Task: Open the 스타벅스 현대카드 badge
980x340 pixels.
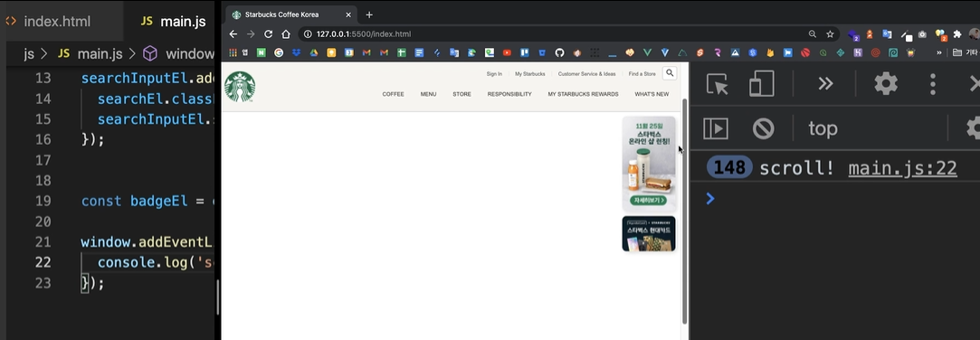Action: pos(649,233)
